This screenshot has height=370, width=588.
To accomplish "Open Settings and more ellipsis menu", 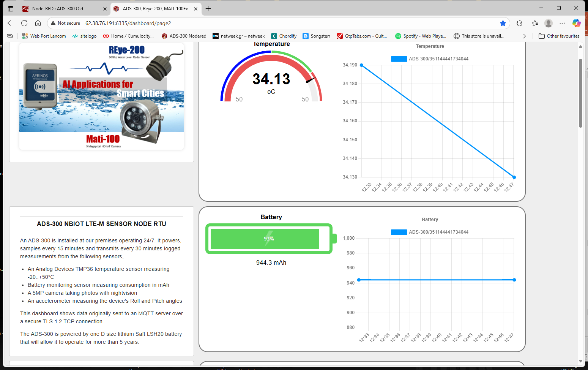I will (x=562, y=23).
